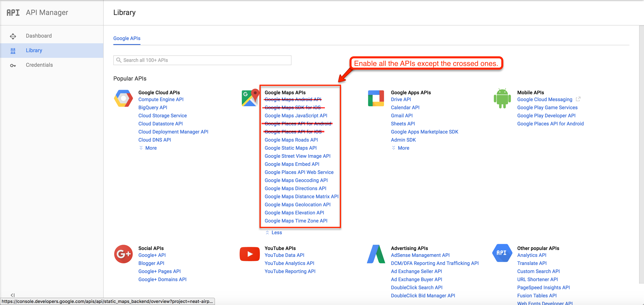This screenshot has width=644, height=305.
Task: Open Translate API link
Action: click(532, 263)
